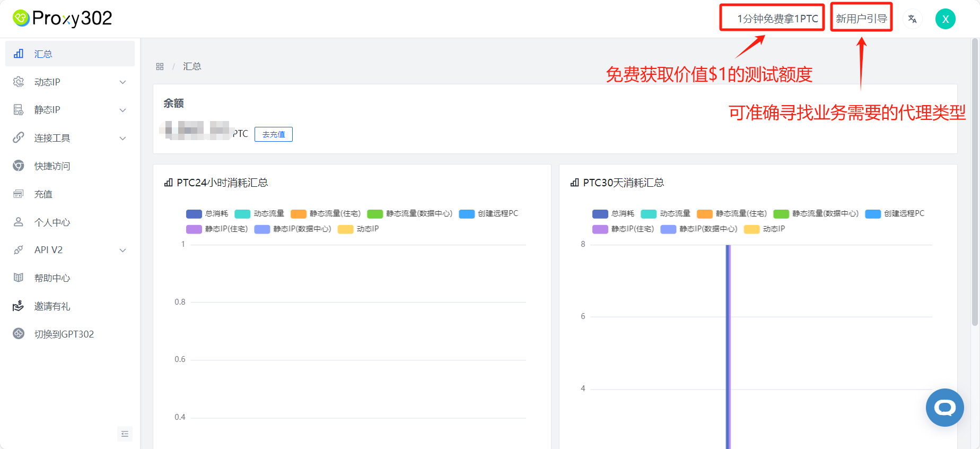Click the 帮助中心 book icon
This screenshot has width=980, height=449.
pyautogui.click(x=19, y=278)
